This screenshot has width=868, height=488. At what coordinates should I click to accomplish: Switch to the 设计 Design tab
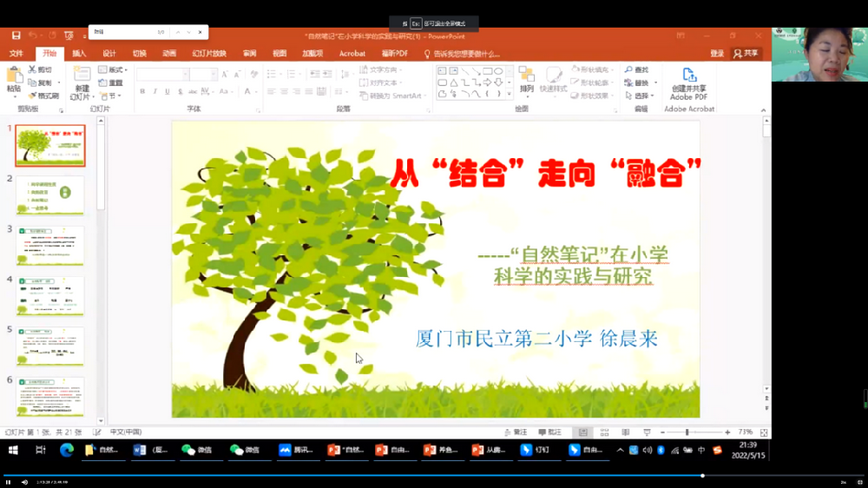pyautogui.click(x=109, y=54)
